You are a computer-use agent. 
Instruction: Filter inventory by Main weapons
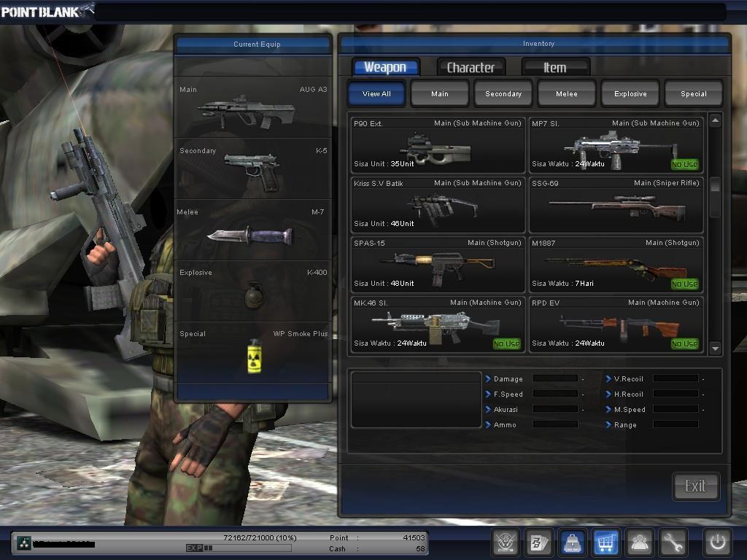pyautogui.click(x=440, y=94)
